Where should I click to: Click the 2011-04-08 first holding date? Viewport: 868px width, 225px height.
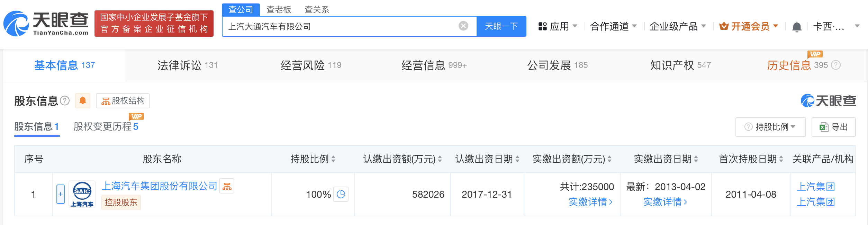coord(751,195)
